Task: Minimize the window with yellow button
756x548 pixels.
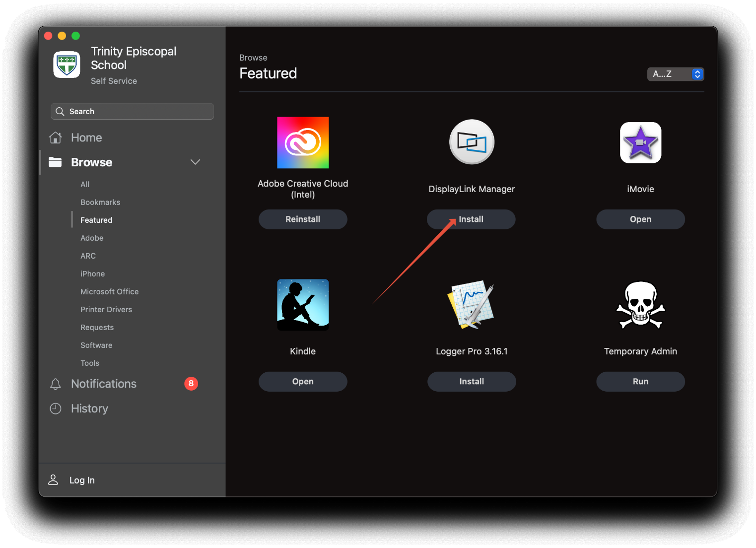Action: [62, 36]
